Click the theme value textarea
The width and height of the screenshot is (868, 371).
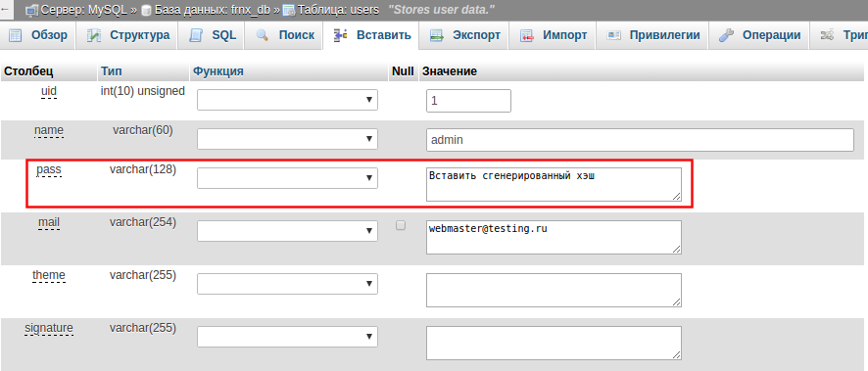554,290
